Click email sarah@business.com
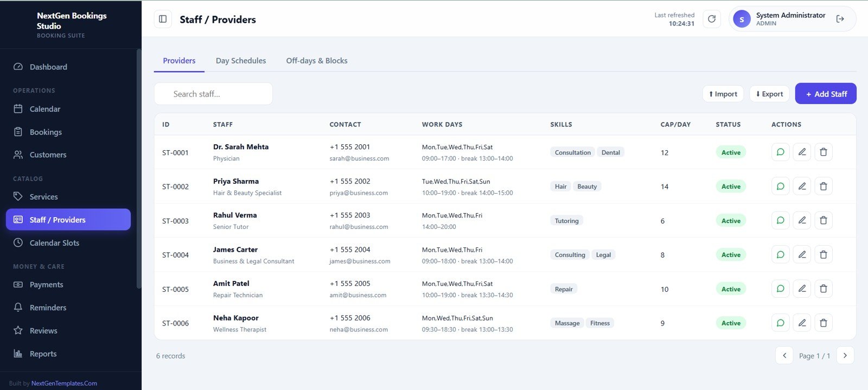 pyautogui.click(x=359, y=158)
